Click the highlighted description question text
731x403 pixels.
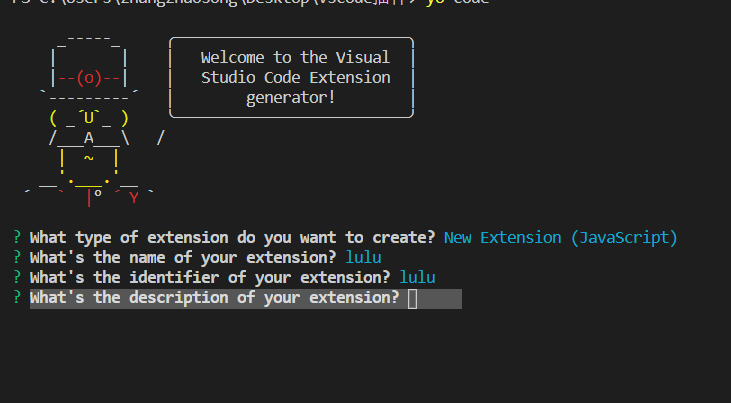214,299
